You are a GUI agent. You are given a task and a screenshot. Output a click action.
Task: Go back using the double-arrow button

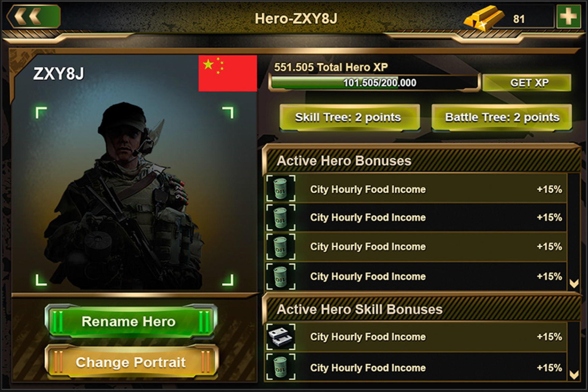point(34,16)
